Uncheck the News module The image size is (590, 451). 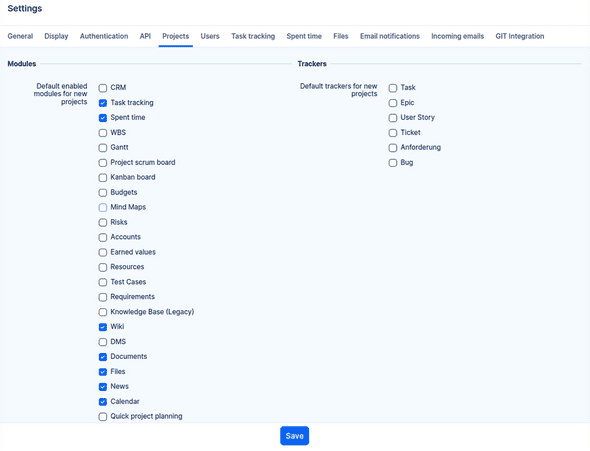click(103, 387)
